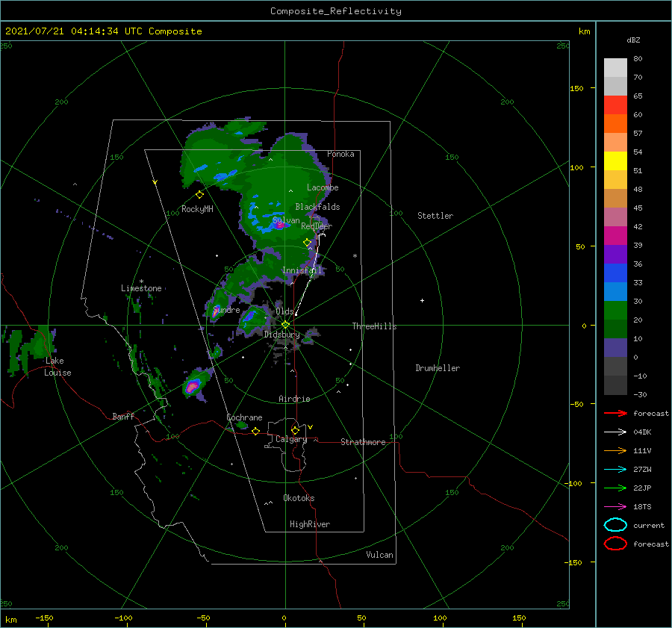The image size is (672, 628).
Task: Select the RockyMH label
Action: [x=197, y=209]
